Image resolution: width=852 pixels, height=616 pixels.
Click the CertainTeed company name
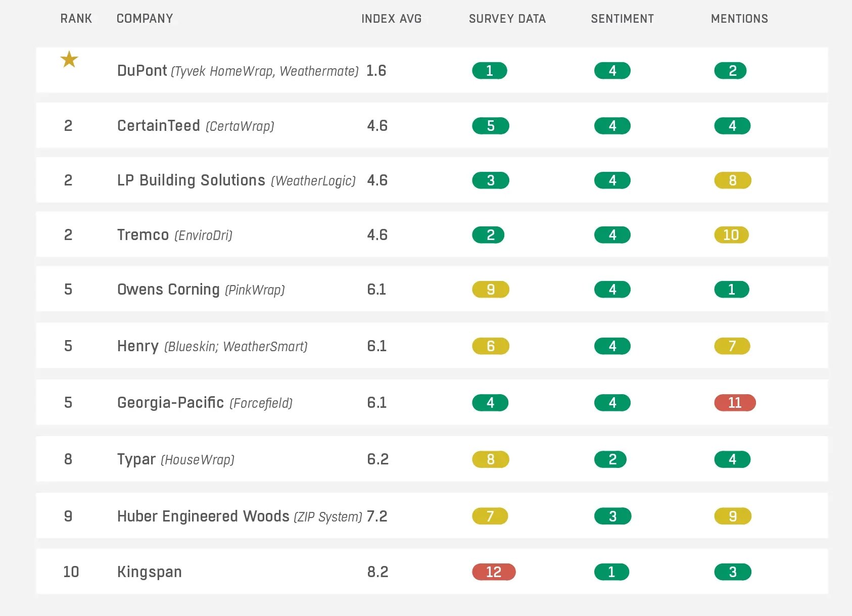pos(158,125)
